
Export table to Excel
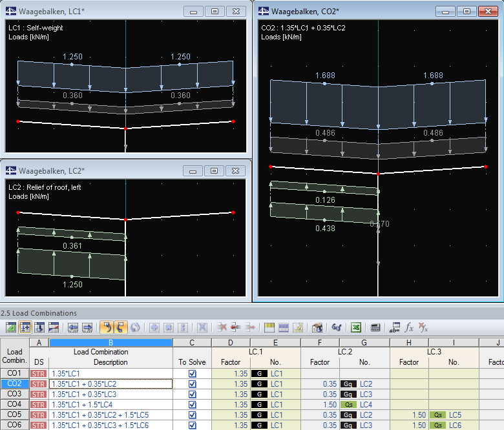coord(356,327)
